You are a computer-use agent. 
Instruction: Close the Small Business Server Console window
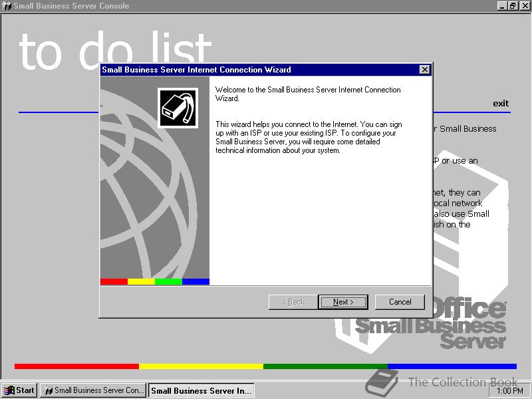[x=525, y=6]
